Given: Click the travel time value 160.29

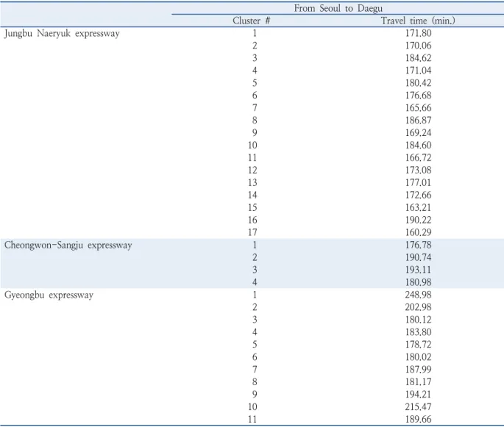Looking at the screenshot, I should point(418,232).
